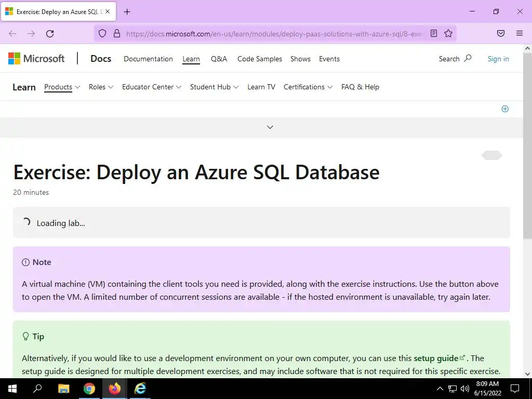The image size is (532, 399).
Task: Click the Sign in link
Action: click(x=498, y=59)
